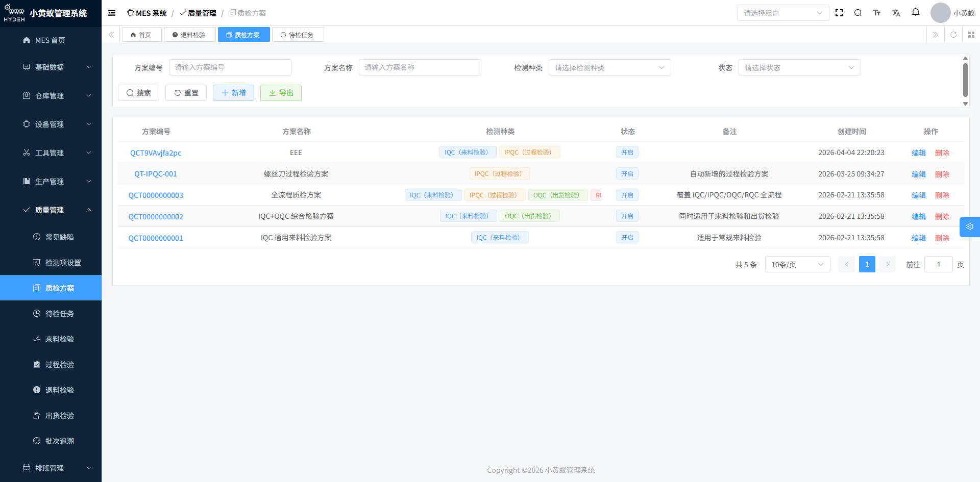Focus the 方案名称 input field
Viewport: 980px width, 482px height.
tap(420, 67)
